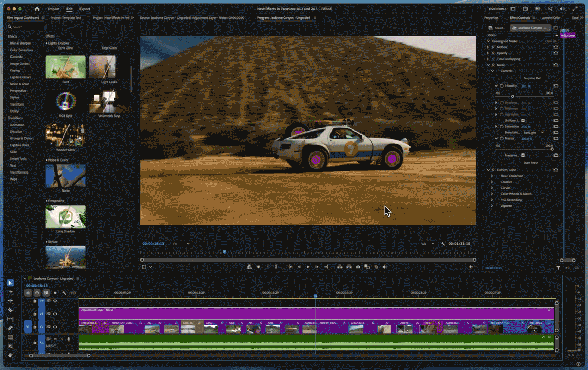Click the Surprise Me! button
The height and width of the screenshot is (370, 588).
[x=532, y=78]
